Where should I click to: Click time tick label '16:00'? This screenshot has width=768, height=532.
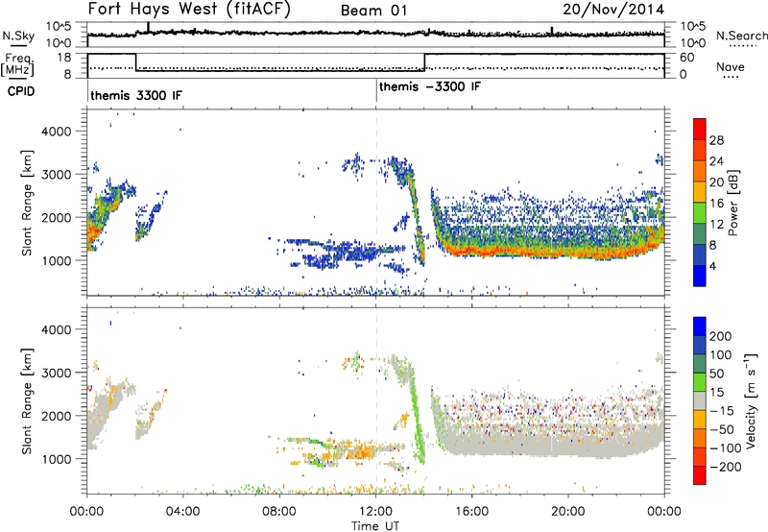[472, 512]
